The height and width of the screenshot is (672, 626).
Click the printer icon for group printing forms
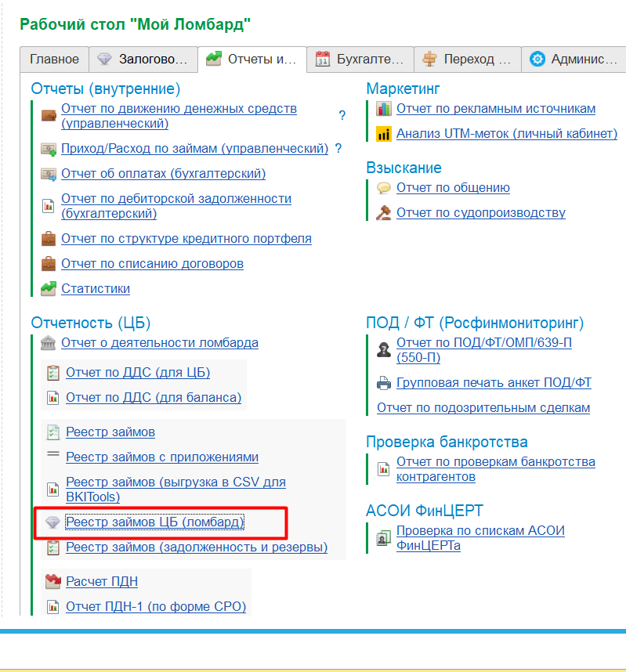[384, 382]
